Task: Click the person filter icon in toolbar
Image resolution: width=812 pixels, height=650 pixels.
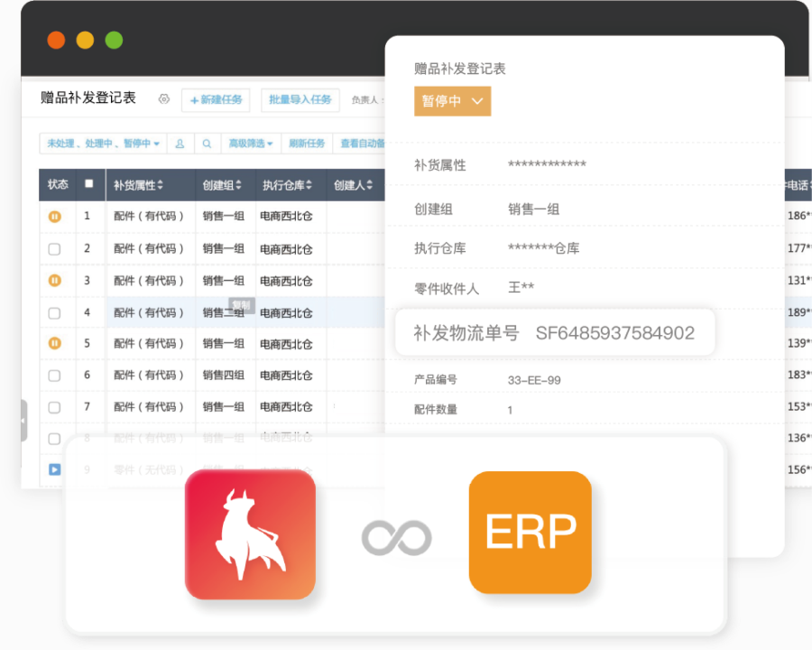Action: coord(180,144)
